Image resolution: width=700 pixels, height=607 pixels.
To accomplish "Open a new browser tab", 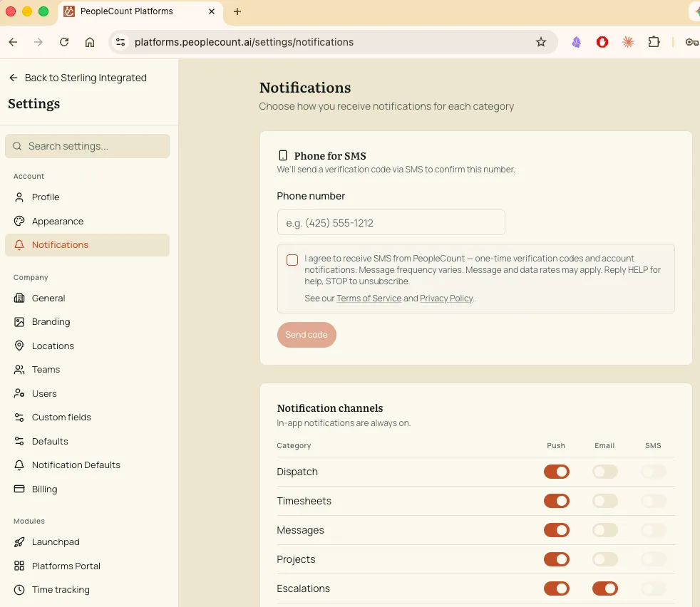I will pyautogui.click(x=237, y=11).
